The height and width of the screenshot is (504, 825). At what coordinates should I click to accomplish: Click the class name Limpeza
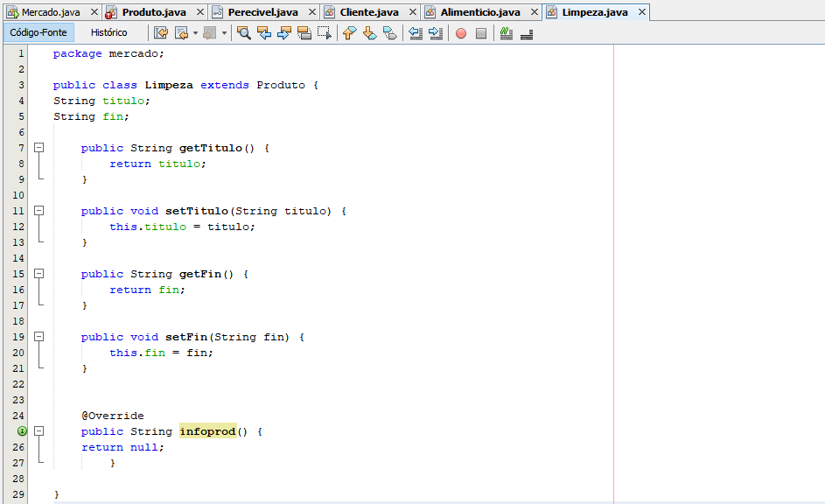click(x=169, y=85)
